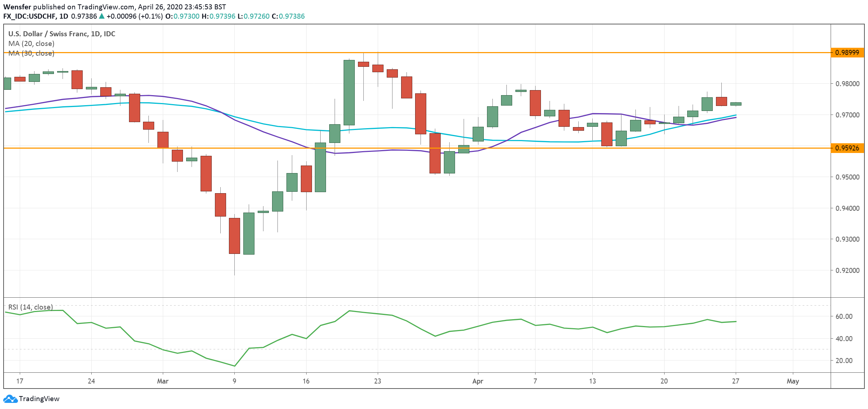Click the TradingView cloud logo icon

coord(10,399)
